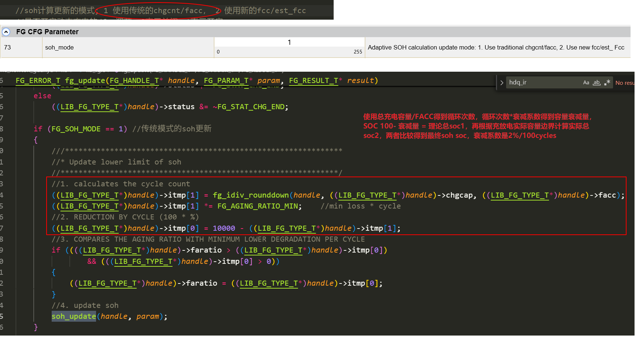The image size is (644, 349).
Task: Click the maximum value label 255
Action: pos(358,52)
